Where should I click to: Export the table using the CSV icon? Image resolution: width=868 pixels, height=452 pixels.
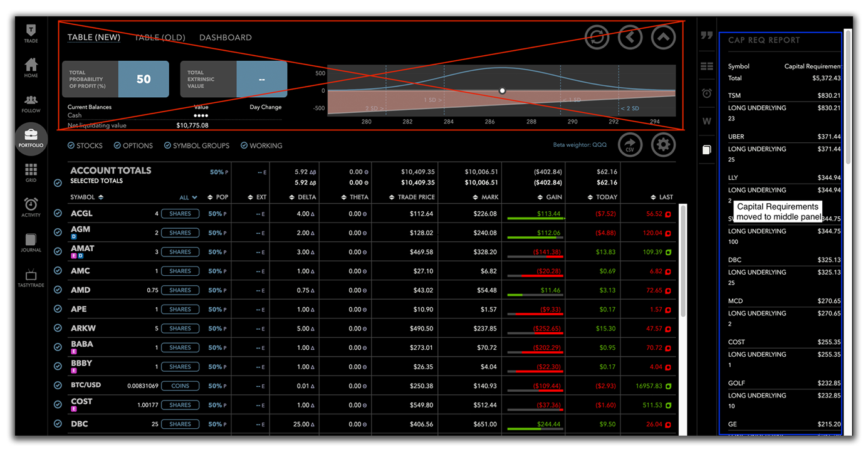[x=630, y=144]
